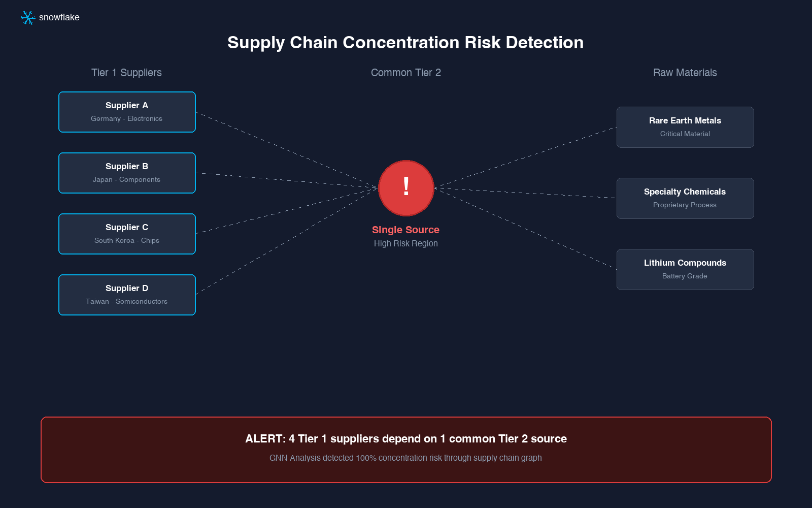The image size is (812, 508).
Task: Click the snowflake brand name text
Action: [x=59, y=17]
